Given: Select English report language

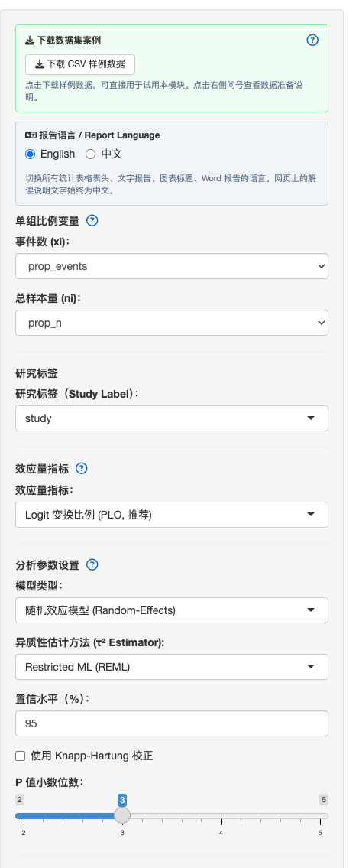Looking at the screenshot, I should (x=31, y=154).
